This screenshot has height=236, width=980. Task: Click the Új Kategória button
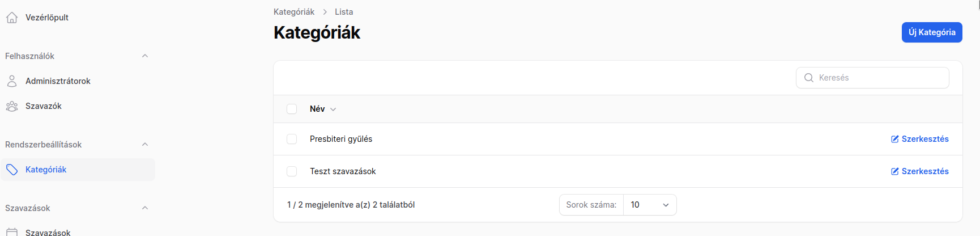coord(932,32)
